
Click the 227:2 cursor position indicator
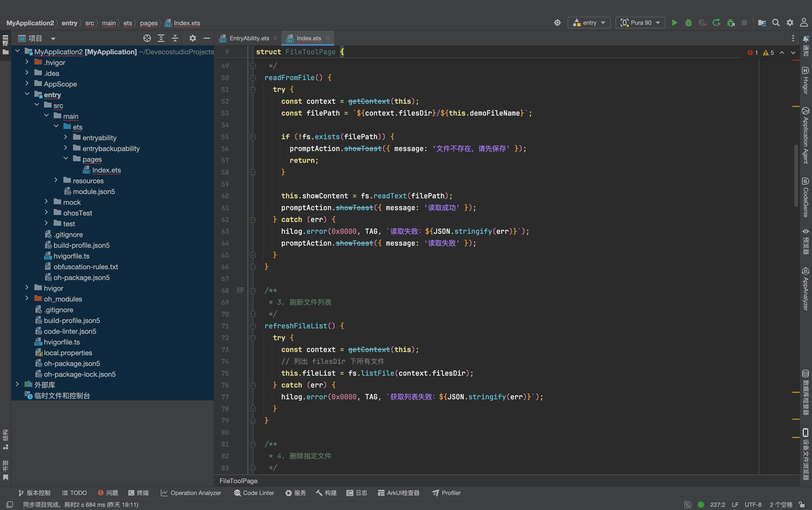tap(717, 505)
